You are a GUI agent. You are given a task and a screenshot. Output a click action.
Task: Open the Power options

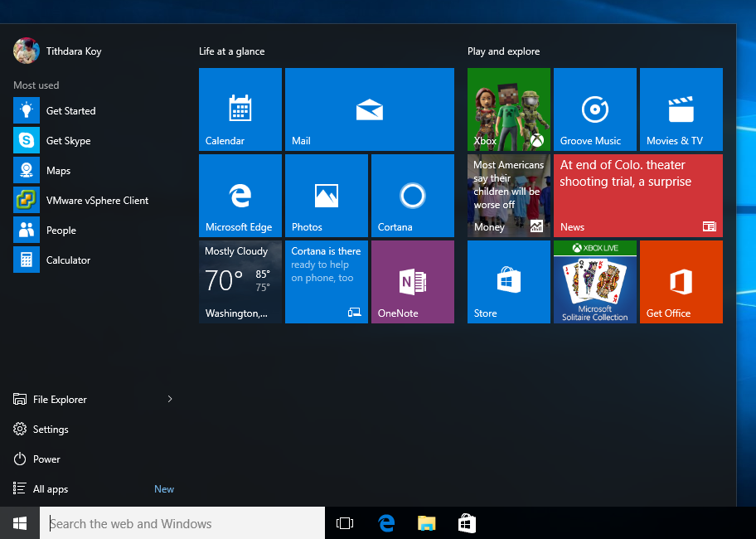(36, 459)
